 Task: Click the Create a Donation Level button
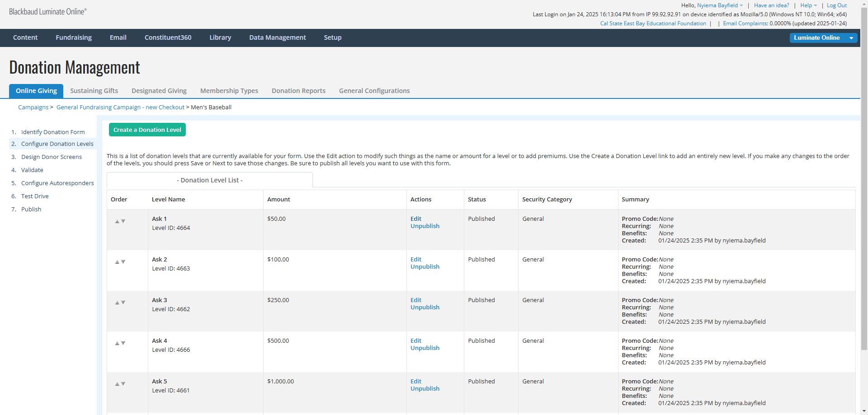click(147, 130)
